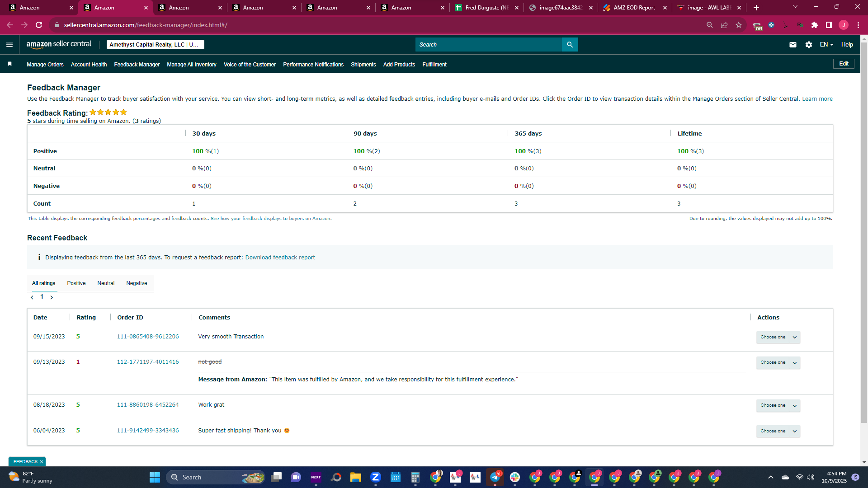Show hidden system tray icons

click(771, 477)
